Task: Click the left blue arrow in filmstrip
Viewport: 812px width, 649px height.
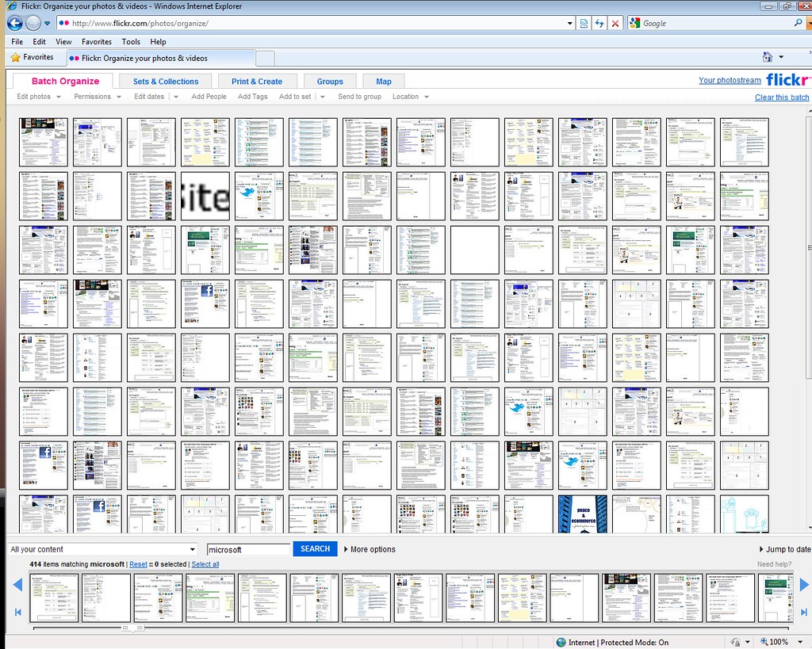Action: 17,585
